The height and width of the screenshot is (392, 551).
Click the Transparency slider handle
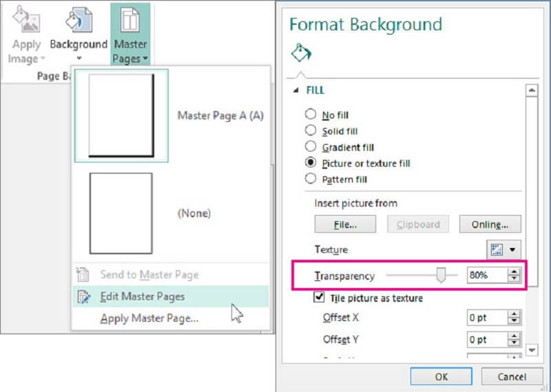click(x=441, y=276)
